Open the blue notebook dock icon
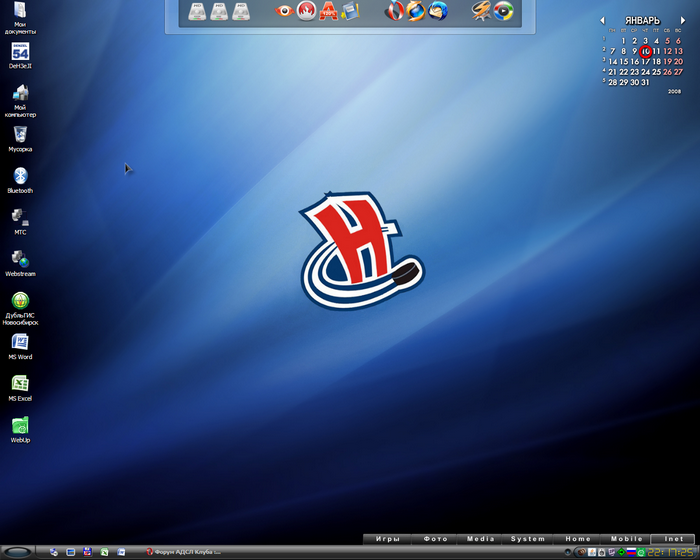The height and width of the screenshot is (560, 700). 350,11
